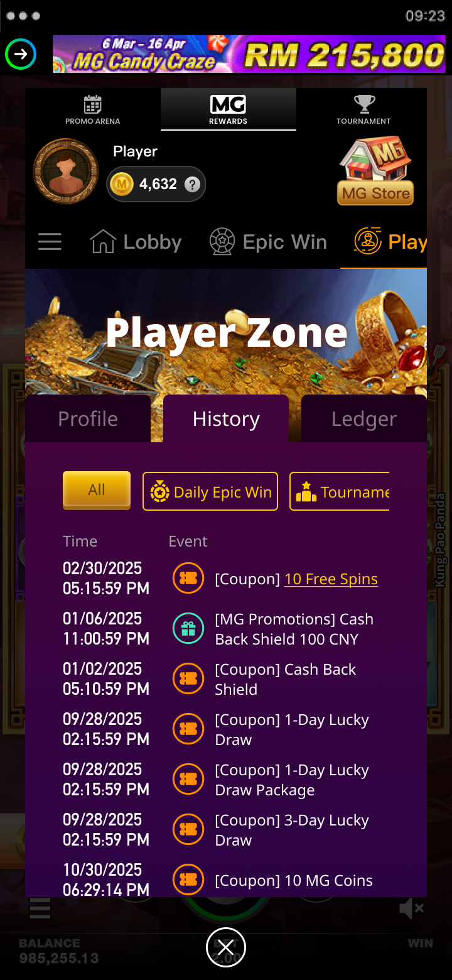The image size is (452, 980).
Task: Go to the Lobby section
Action: click(136, 242)
